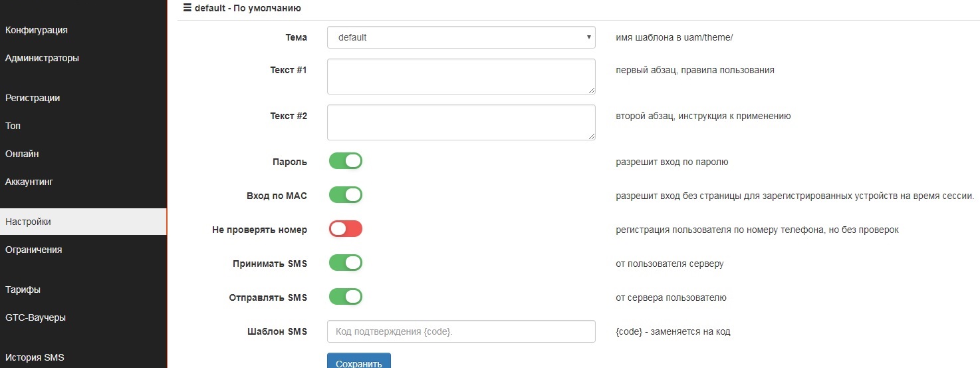Screen dimensions: 980x368
Task: Open Конфигурация in the sidebar
Action: 37,30
